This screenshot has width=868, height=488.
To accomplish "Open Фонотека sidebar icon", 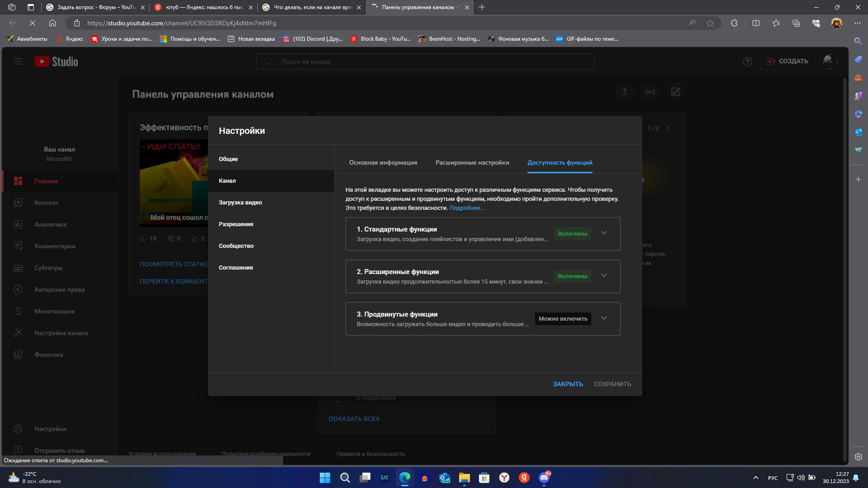I will (x=18, y=355).
